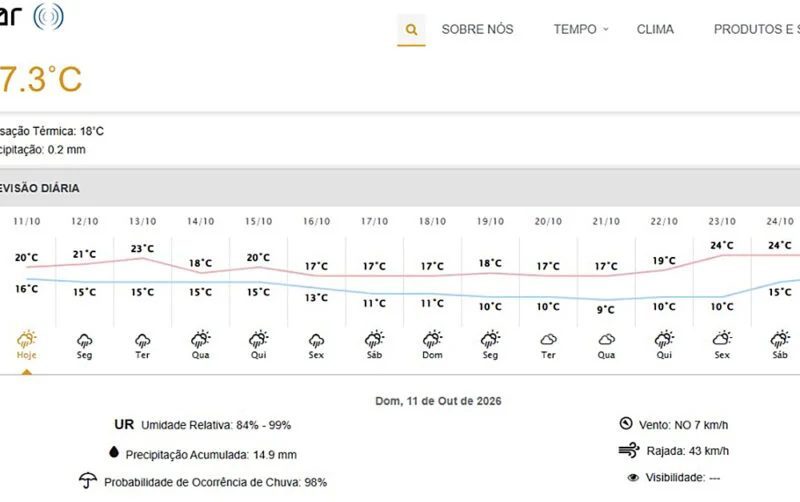Click Precipitação Acumulada: 14.9 mm text
800x502 pixels.
(211, 455)
